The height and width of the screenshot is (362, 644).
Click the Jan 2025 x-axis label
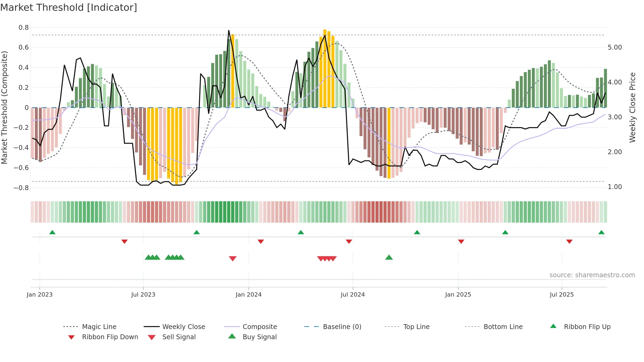coord(458,294)
